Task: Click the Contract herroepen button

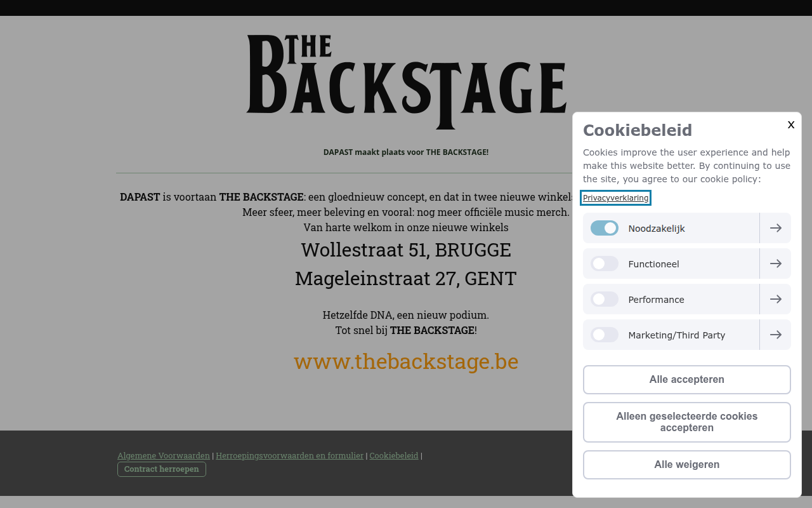Action: click(x=162, y=469)
